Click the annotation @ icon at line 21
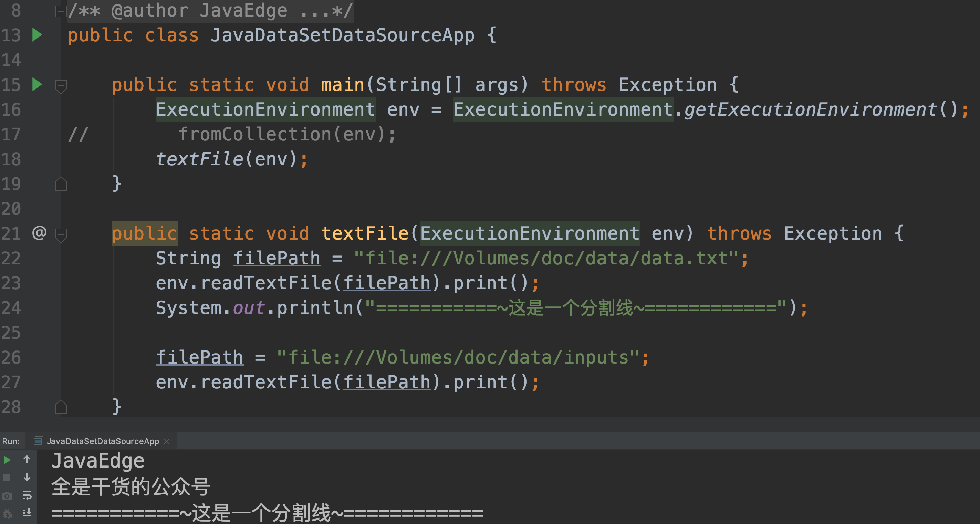This screenshot has width=980, height=524. [x=40, y=233]
